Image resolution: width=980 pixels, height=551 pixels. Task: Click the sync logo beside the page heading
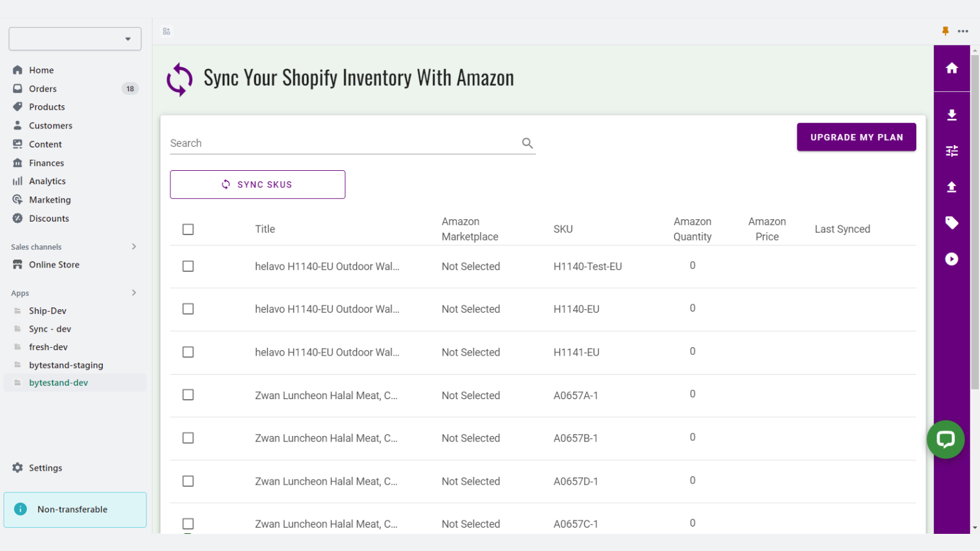(179, 80)
